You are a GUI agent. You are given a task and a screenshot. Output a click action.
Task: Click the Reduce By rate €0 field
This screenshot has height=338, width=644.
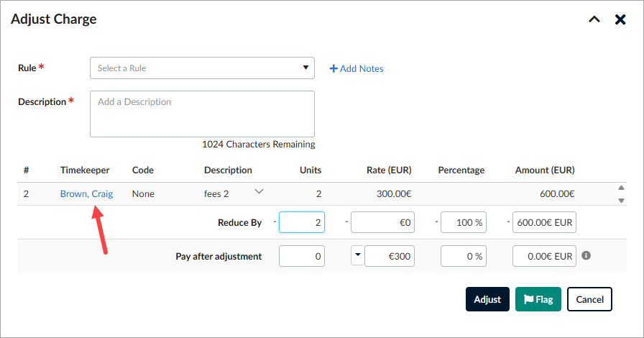(x=383, y=222)
